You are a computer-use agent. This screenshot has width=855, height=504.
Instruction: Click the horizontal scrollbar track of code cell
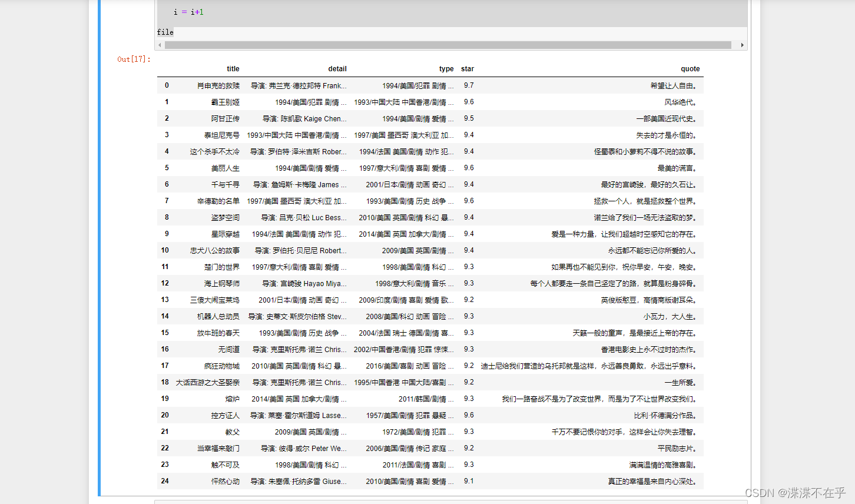(448, 45)
